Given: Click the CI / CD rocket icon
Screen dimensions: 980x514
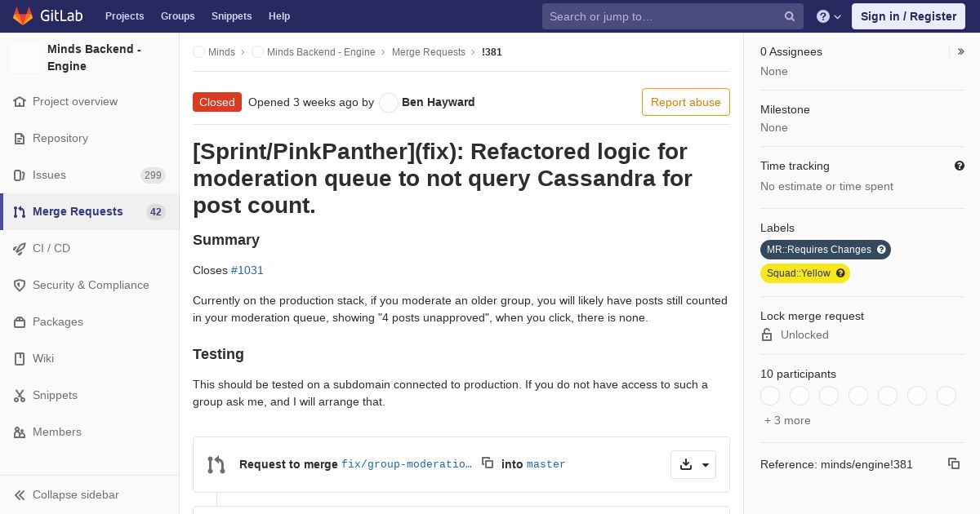Looking at the screenshot, I should coord(20,249).
